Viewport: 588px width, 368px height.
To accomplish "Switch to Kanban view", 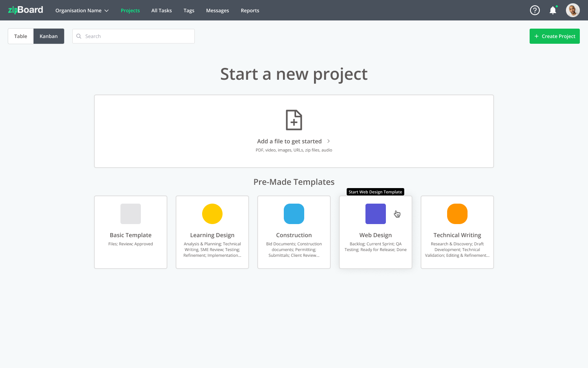I will tap(49, 36).
